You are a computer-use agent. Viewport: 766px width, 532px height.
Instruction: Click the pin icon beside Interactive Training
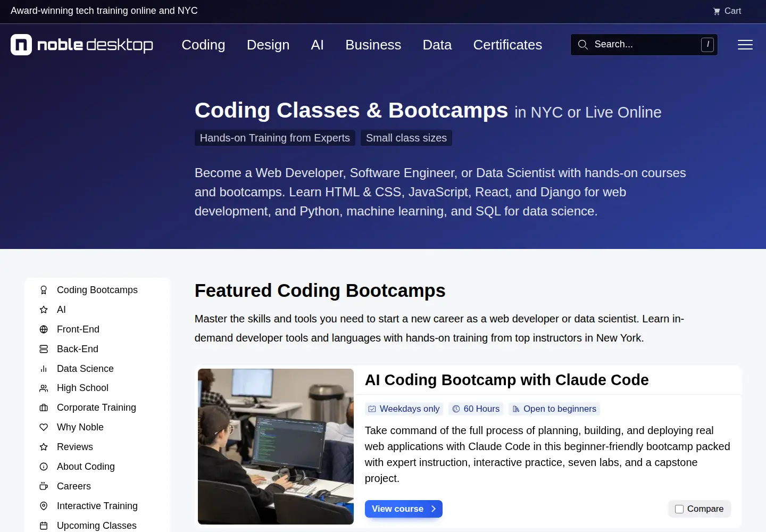(44, 506)
